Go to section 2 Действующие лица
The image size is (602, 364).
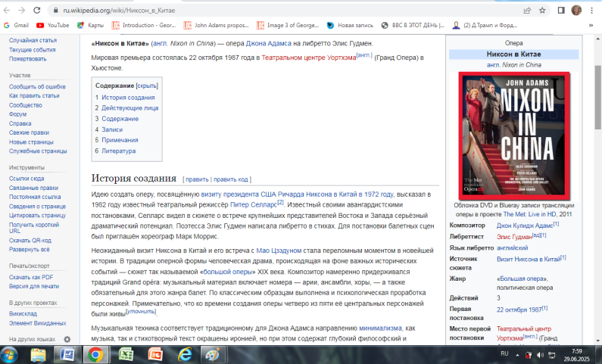click(126, 107)
